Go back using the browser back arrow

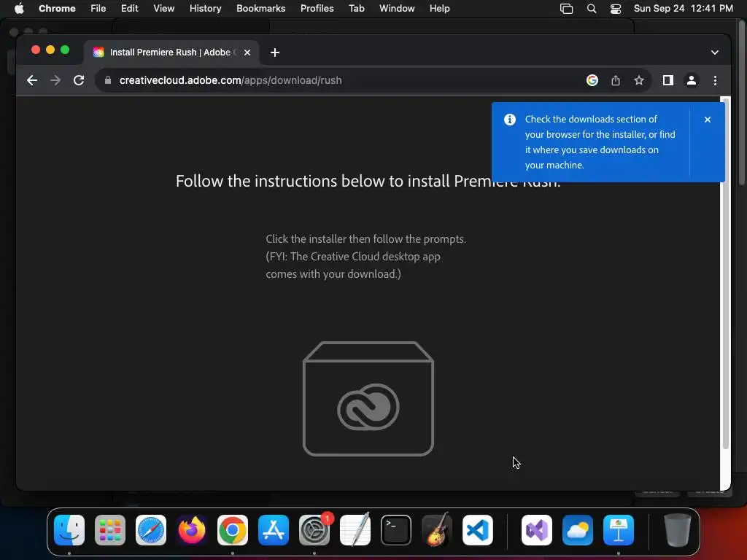(x=32, y=80)
